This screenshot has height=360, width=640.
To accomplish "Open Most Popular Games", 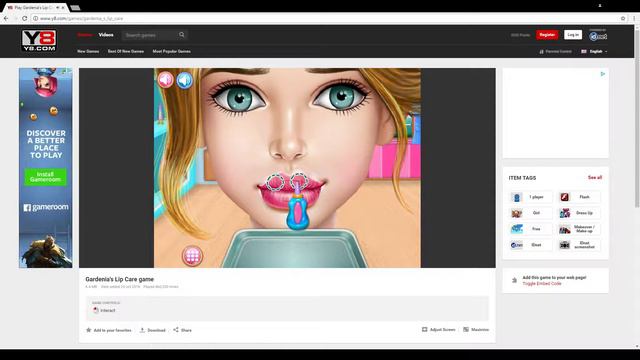I will coord(171,51).
